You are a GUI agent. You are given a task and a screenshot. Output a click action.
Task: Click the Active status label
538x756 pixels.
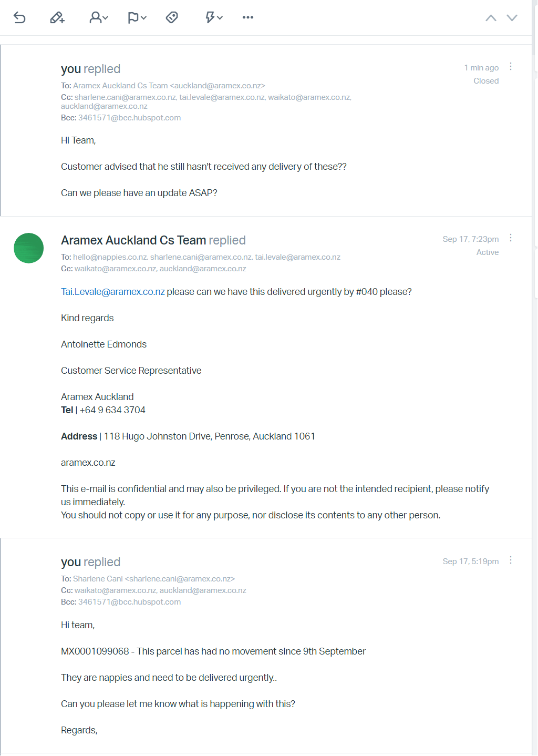(x=488, y=252)
